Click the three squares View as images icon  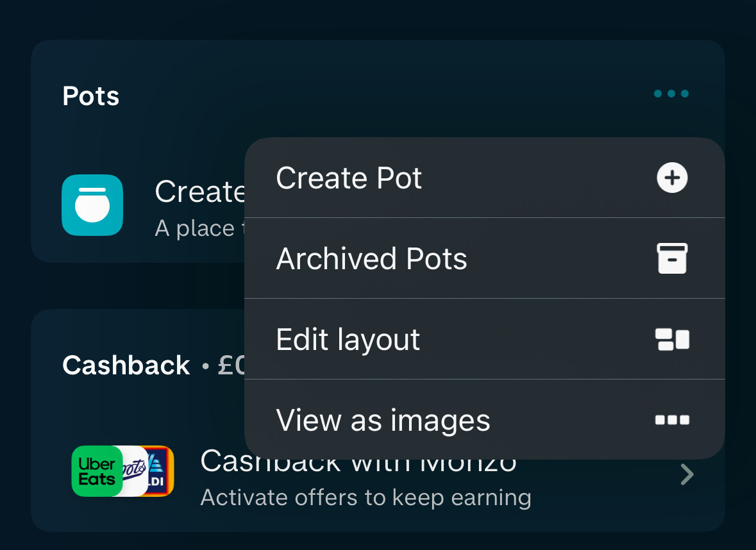click(x=672, y=420)
